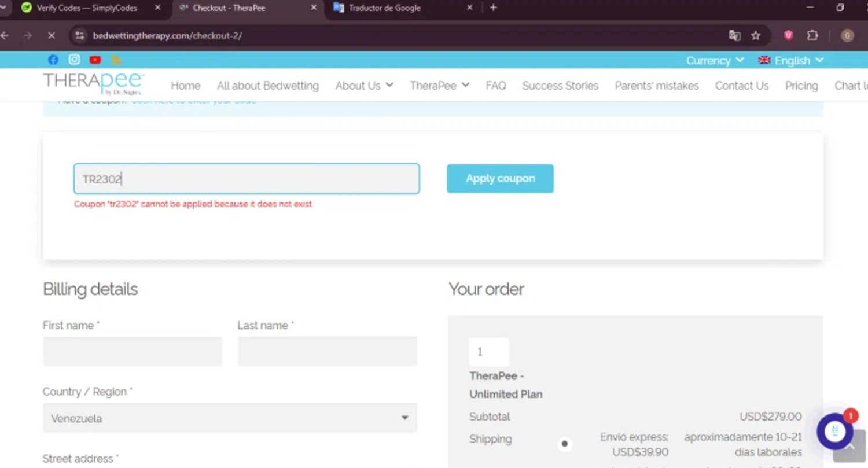This screenshot has width=868, height=468.
Task: Expand the About Us menu
Action: 364,86
